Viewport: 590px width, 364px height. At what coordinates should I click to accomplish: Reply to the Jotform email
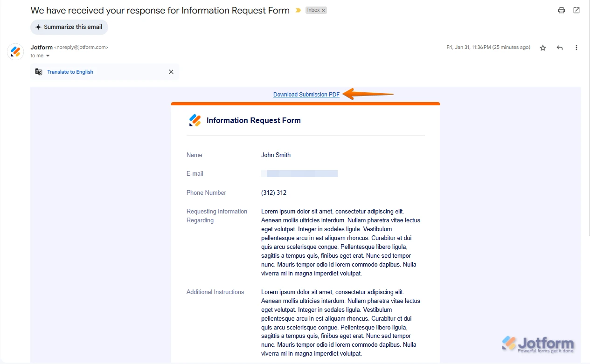[559, 47]
